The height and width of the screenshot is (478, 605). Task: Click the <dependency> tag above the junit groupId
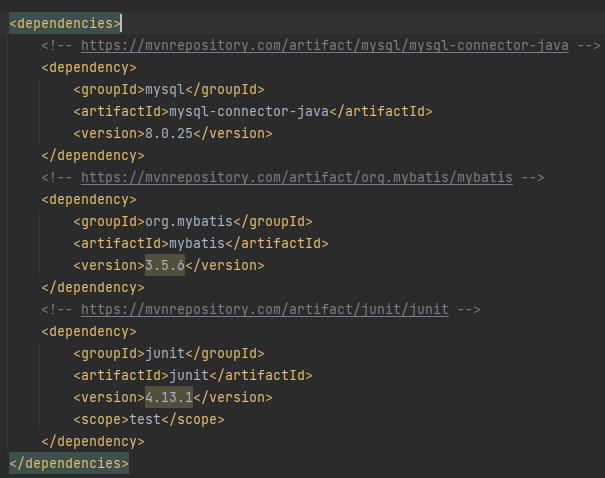[89, 331]
